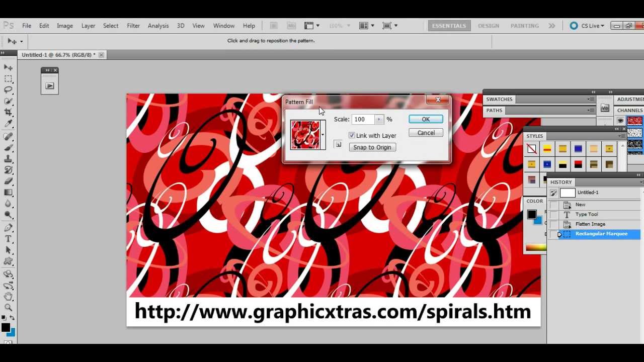Click OK in Pattern Fill dialog
Screen dimensions: 644x362
(426, 120)
